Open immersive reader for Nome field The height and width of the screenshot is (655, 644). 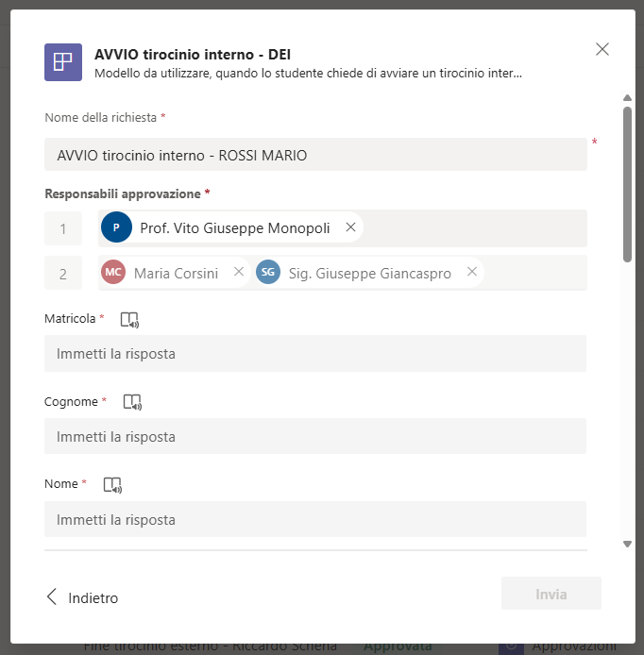pyautogui.click(x=113, y=485)
